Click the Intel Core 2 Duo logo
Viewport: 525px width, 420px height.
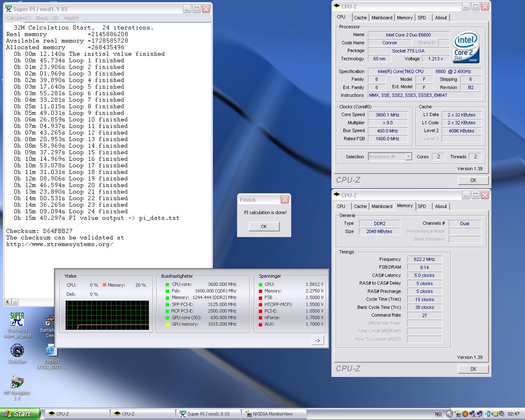[x=466, y=47]
